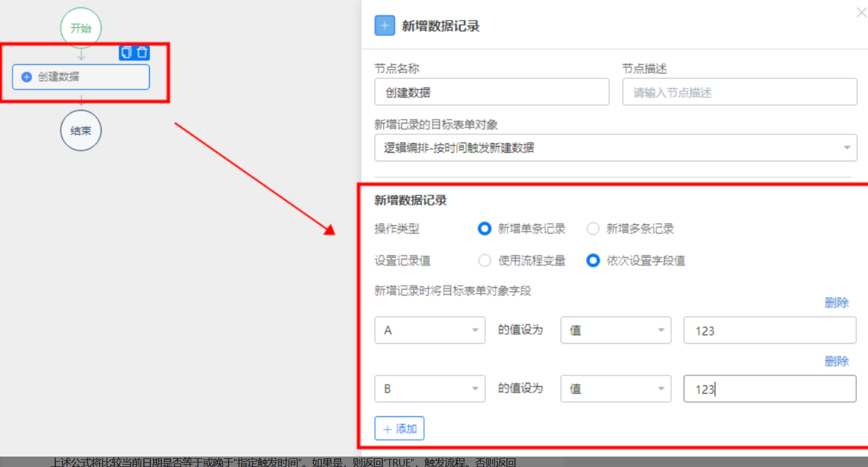Select the 开始 node
Viewport: 868px width, 467px height.
(x=81, y=28)
